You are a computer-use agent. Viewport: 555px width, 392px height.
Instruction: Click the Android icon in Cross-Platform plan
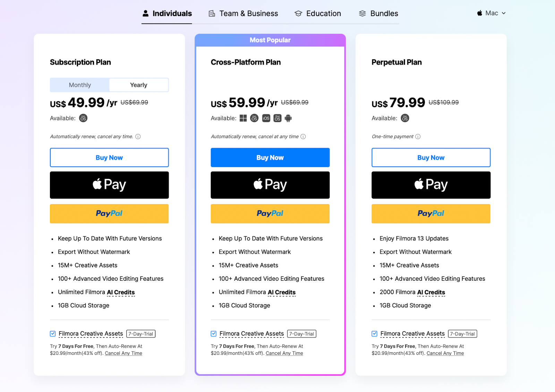click(288, 118)
